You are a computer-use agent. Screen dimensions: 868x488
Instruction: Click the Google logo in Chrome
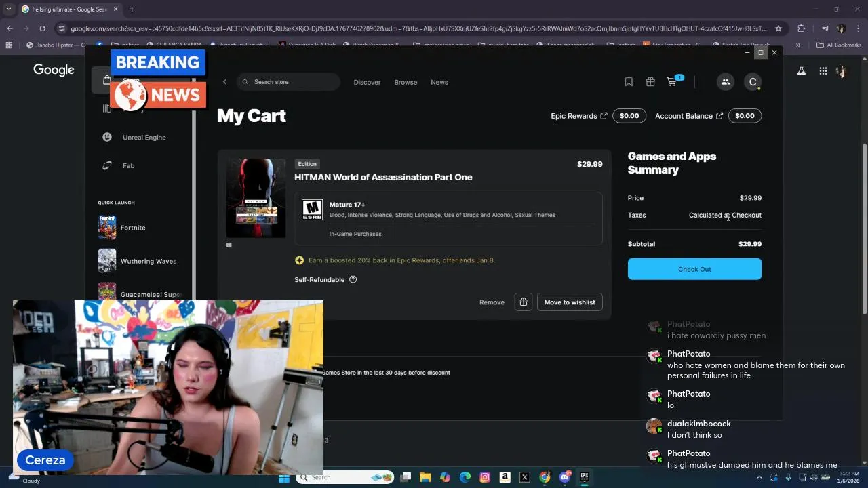pos(54,70)
